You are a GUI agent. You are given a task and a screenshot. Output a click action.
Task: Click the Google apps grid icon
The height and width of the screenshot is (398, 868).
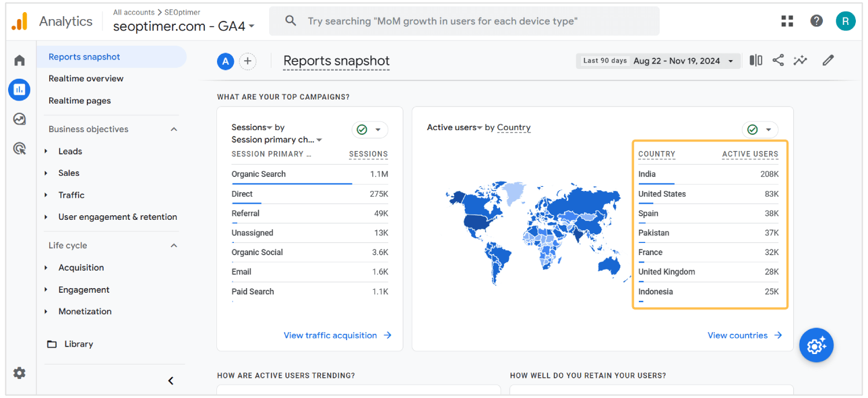pyautogui.click(x=787, y=21)
